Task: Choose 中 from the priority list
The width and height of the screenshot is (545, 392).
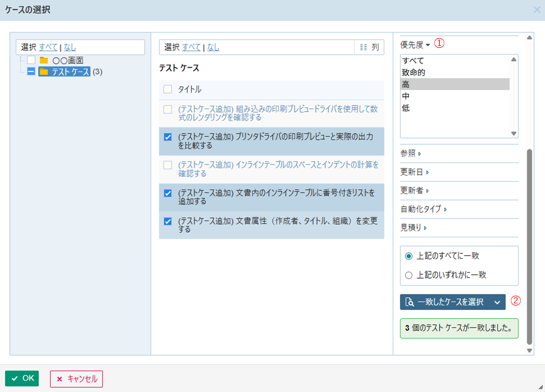Action: 406,96
